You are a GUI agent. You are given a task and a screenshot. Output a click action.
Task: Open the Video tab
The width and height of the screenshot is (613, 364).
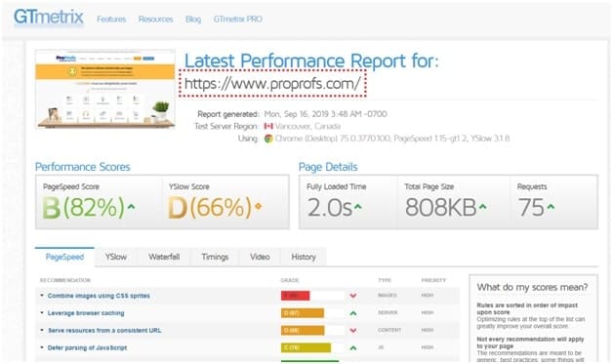click(x=260, y=257)
